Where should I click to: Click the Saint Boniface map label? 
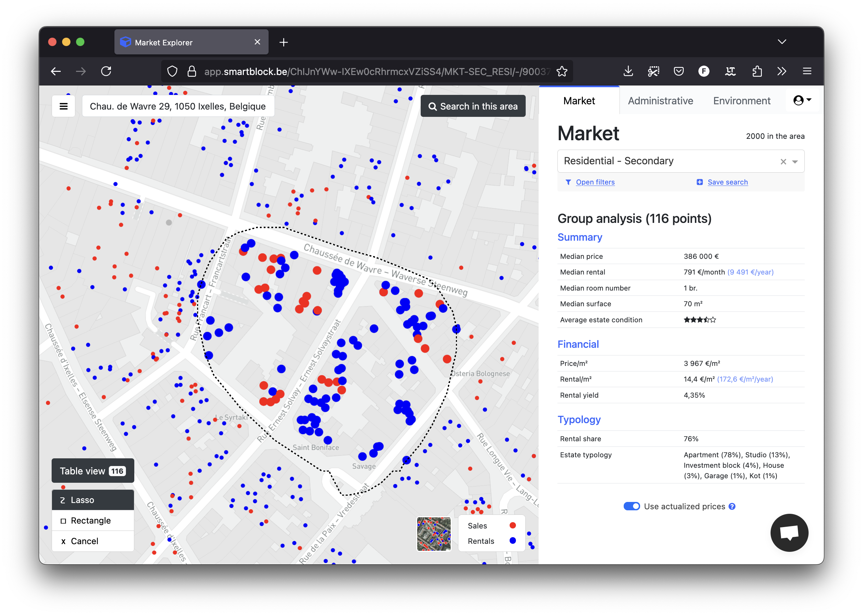(316, 447)
